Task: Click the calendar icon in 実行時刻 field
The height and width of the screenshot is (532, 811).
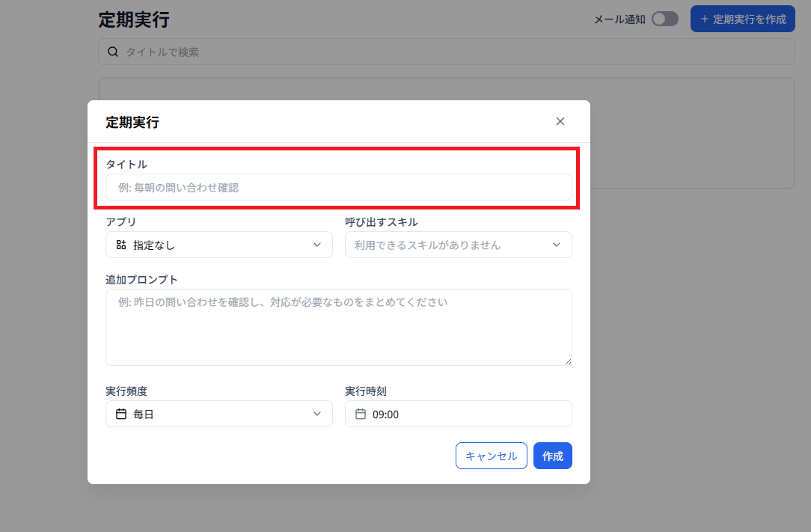Action: (x=361, y=414)
